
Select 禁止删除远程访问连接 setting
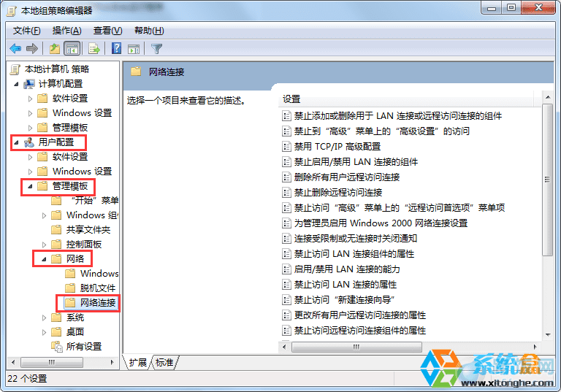[x=338, y=193]
